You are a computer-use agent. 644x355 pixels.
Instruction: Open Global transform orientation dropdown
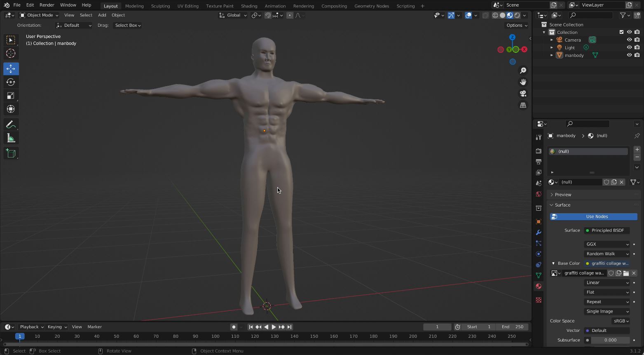233,15
